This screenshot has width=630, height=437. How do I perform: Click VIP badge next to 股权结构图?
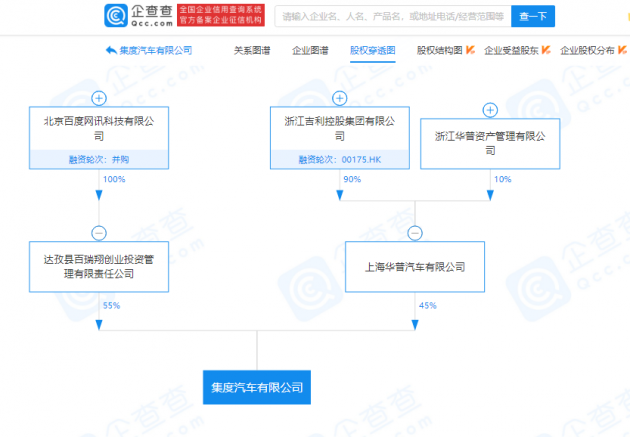coord(470,50)
